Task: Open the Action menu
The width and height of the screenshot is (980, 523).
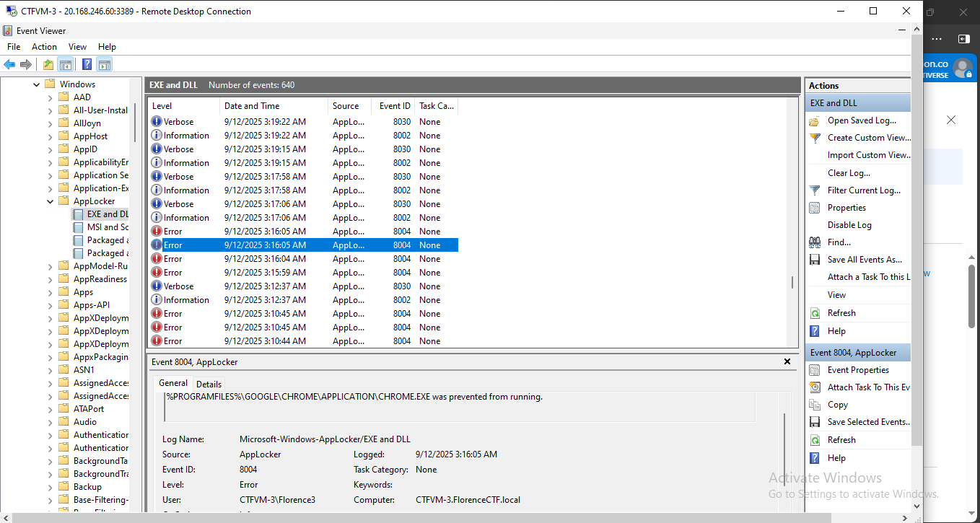Action: click(x=44, y=47)
